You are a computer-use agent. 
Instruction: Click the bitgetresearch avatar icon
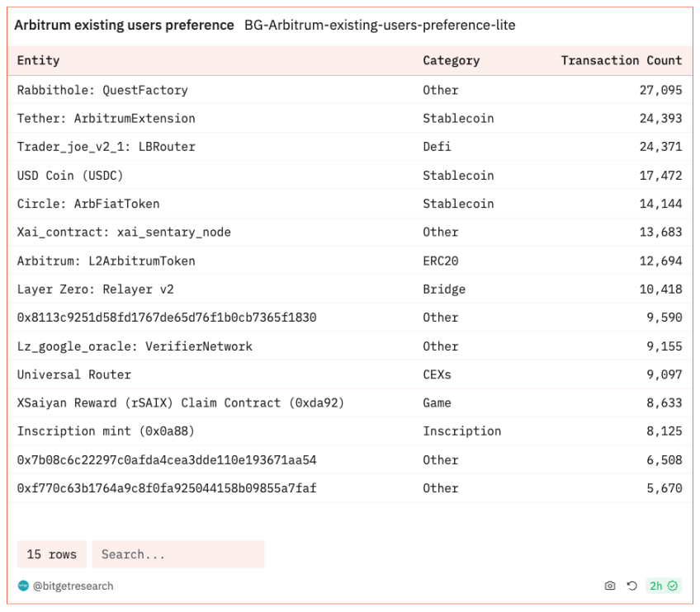23,586
